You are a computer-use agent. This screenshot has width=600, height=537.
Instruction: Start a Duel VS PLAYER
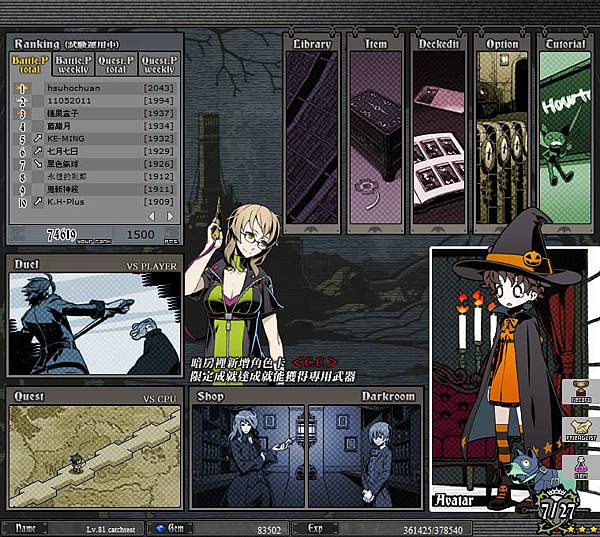pyautogui.click(x=95, y=316)
